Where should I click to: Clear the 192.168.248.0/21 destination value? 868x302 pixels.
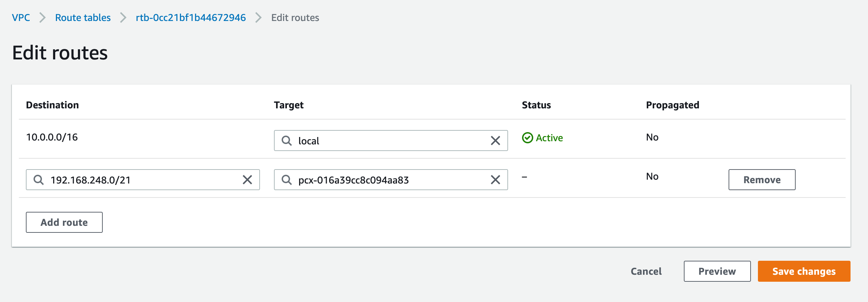(x=247, y=180)
